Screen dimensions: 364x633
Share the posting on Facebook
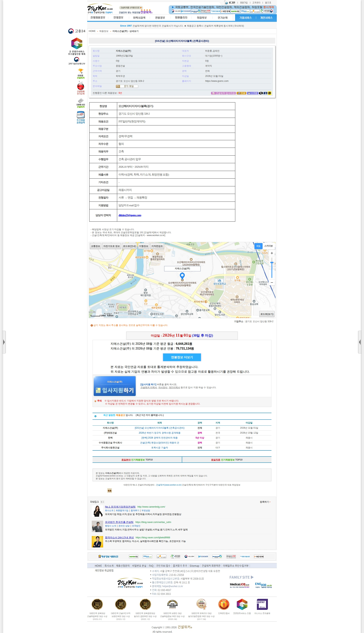click(265, 93)
